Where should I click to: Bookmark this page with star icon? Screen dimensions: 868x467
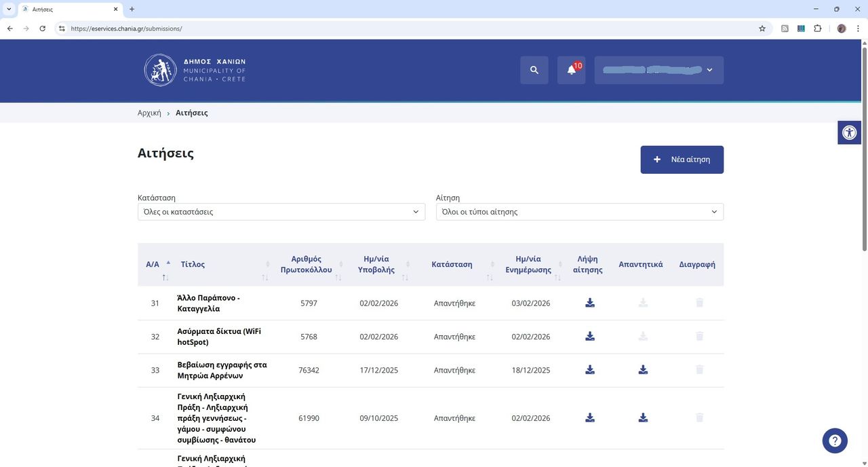pos(762,29)
